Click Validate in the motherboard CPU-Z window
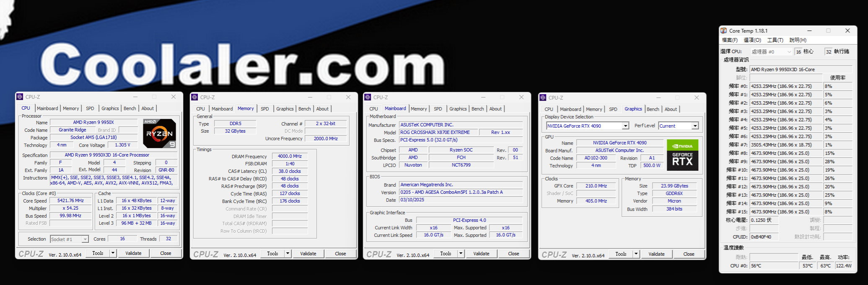868x285 pixels. pos(481,254)
